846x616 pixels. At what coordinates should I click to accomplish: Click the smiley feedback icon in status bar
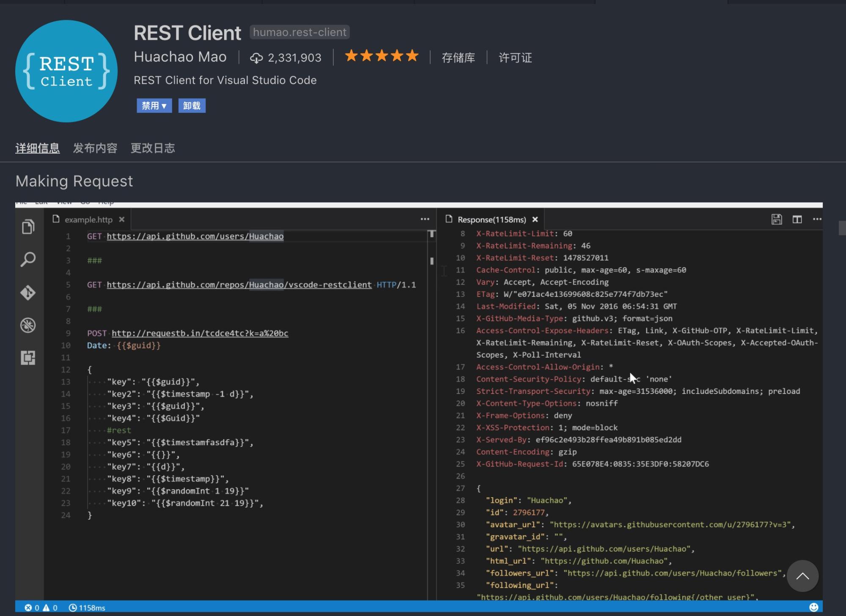(x=813, y=607)
